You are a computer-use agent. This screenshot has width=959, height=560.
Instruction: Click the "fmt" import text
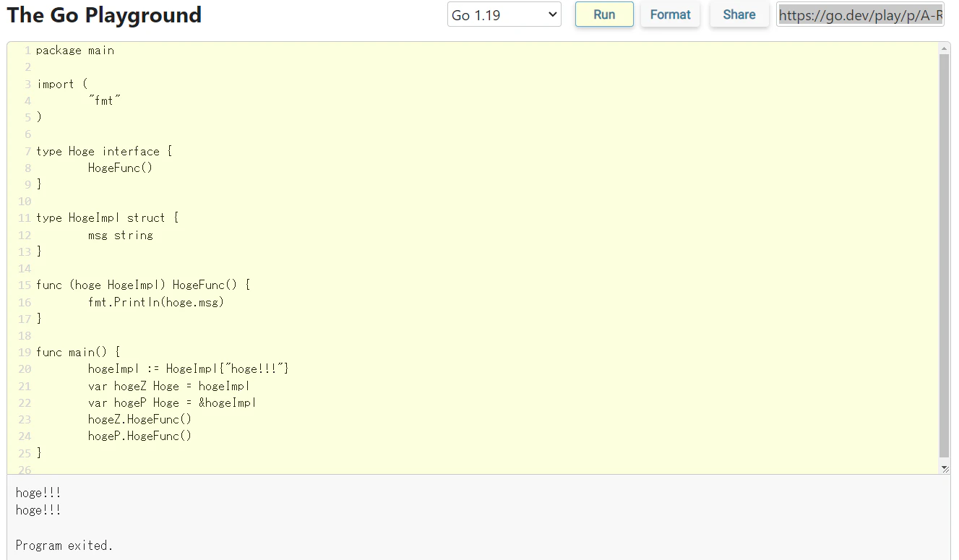pyautogui.click(x=104, y=100)
